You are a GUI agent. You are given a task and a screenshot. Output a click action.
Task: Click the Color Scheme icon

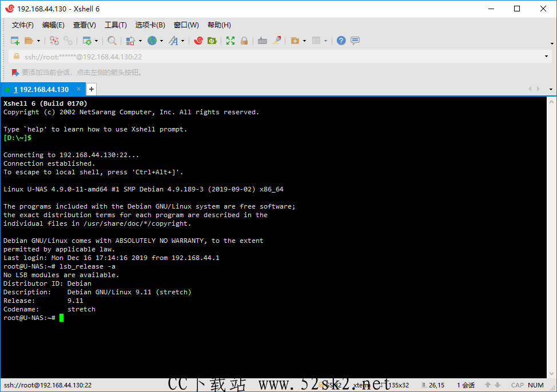[x=130, y=41]
